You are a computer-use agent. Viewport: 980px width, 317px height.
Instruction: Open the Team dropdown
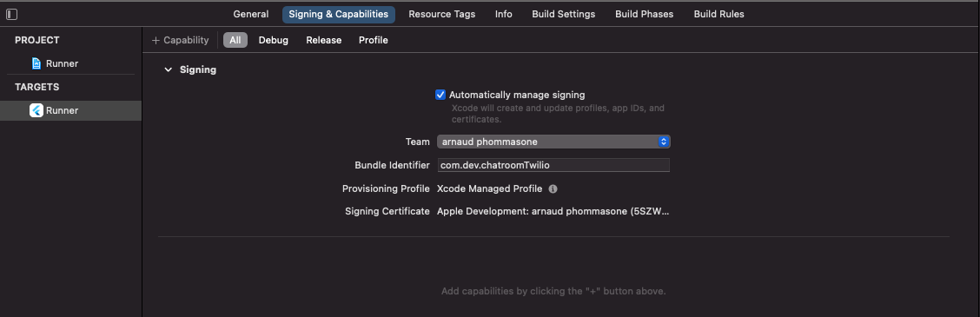(x=553, y=142)
